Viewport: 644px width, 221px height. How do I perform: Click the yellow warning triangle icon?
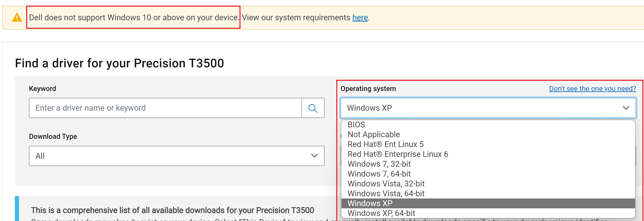17,18
